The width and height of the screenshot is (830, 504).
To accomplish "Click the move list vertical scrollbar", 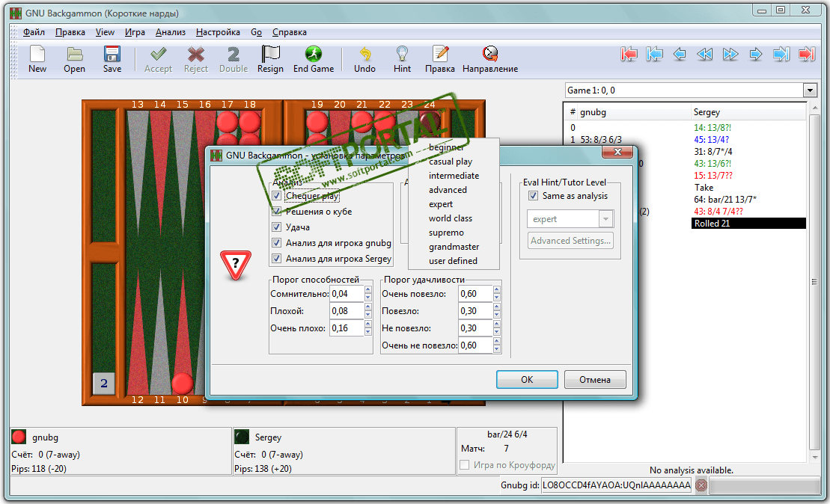I will click(814, 283).
